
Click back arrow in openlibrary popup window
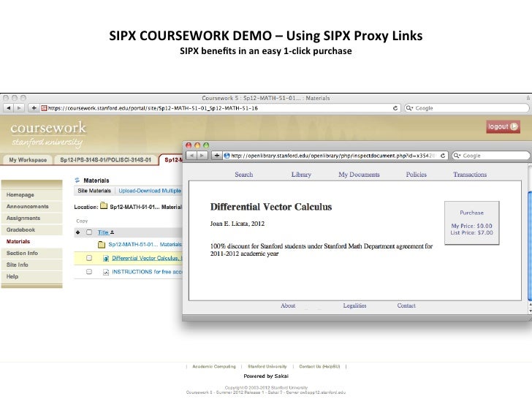(191, 156)
